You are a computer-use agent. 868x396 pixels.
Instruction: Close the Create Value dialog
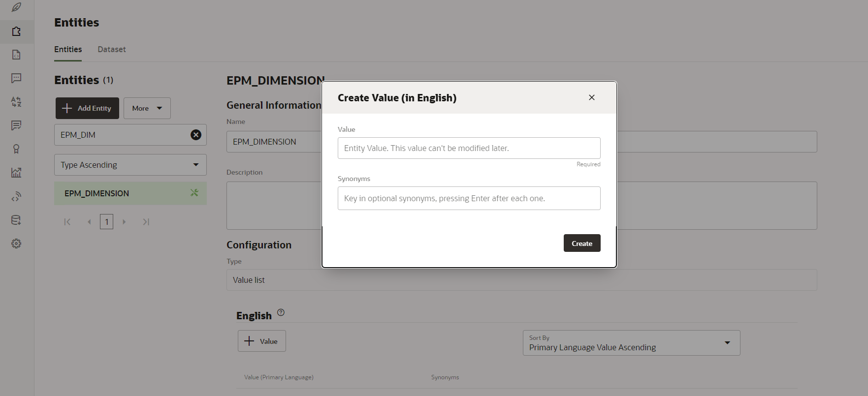[592, 97]
